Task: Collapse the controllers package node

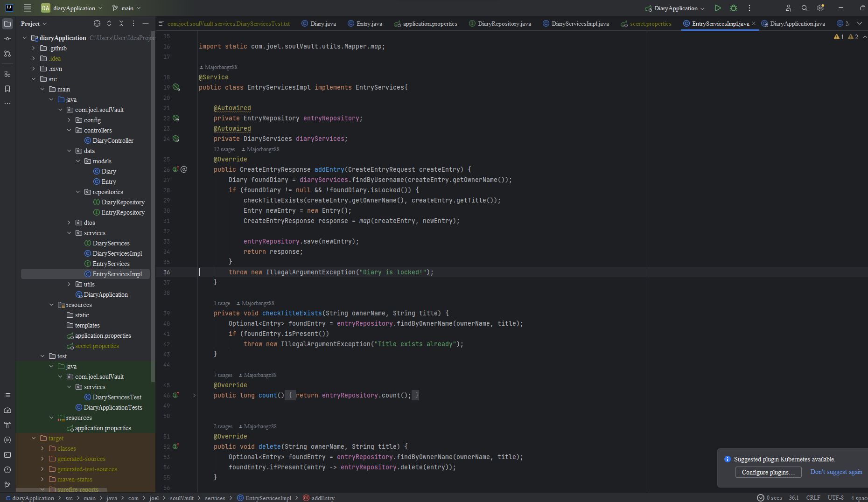Action: (69, 130)
